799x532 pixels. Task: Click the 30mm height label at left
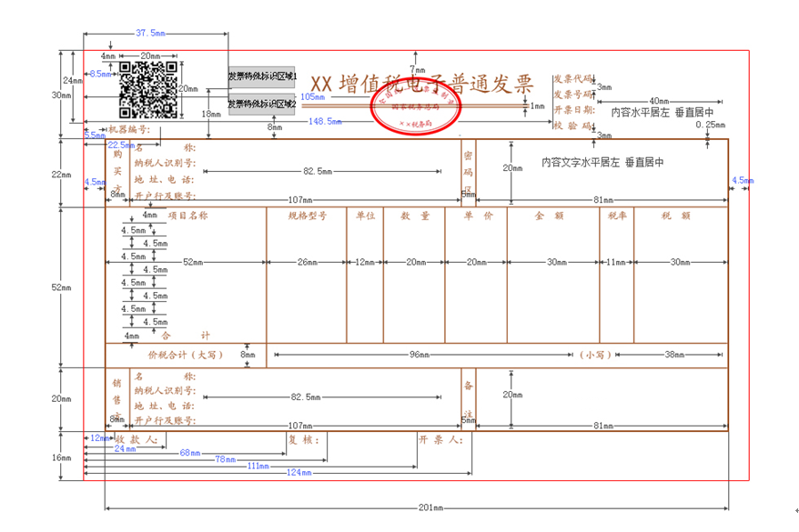point(61,95)
